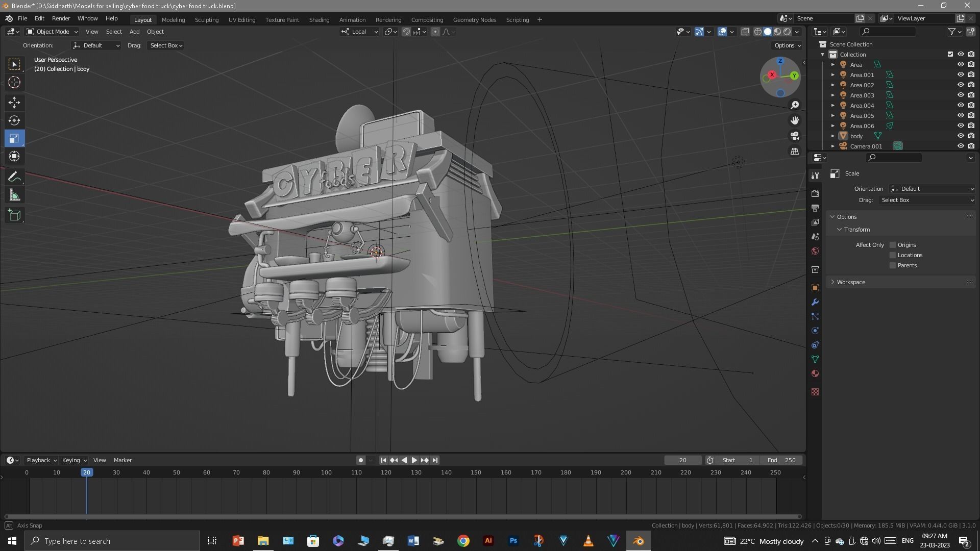Open the viewport Add menu
This screenshot has width=980, height=551.
click(134, 32)
